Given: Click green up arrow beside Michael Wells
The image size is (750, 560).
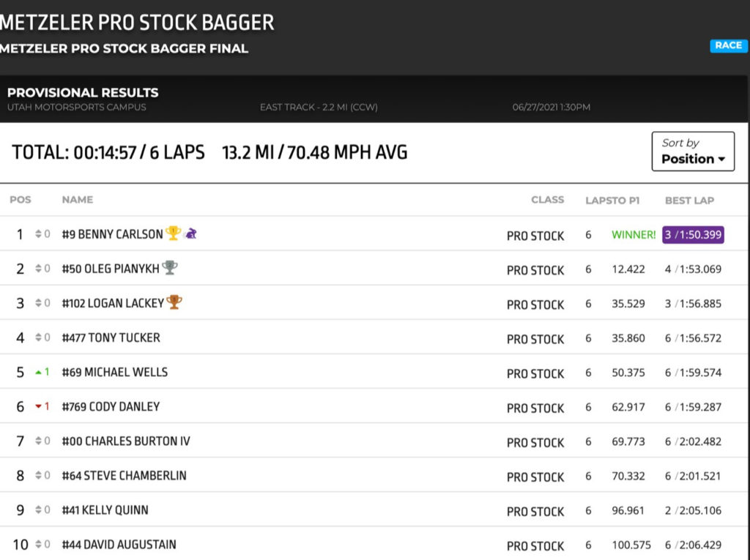Looking at the screenshot, I should tap(39, 372).
